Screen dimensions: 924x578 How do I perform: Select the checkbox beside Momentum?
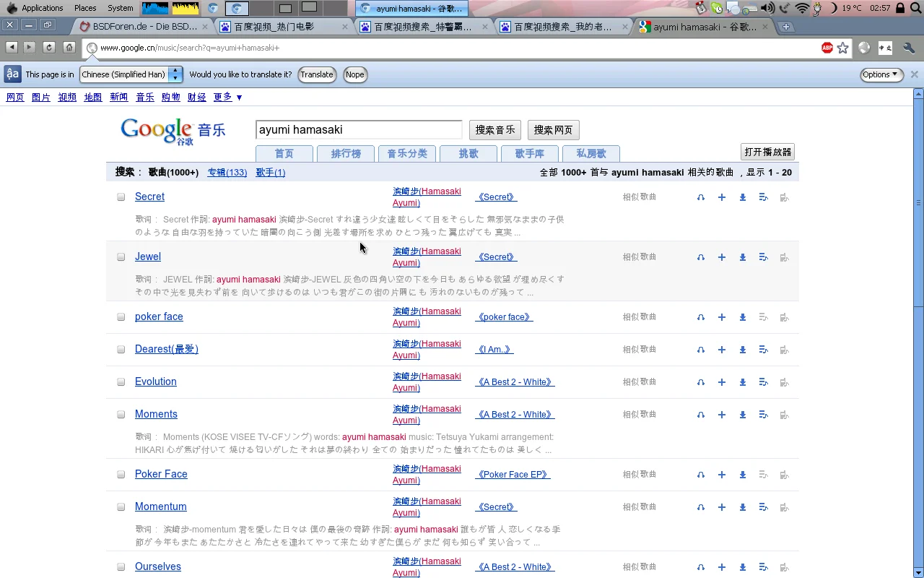[x=121, y=507]
